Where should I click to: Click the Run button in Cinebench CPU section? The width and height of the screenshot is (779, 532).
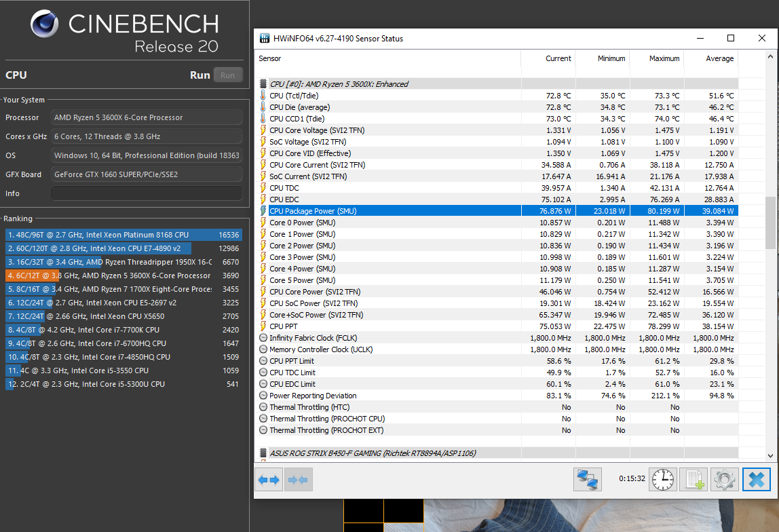tap(227, 75)
